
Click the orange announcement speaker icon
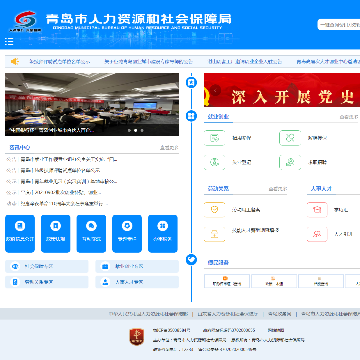tap(15, 61)
